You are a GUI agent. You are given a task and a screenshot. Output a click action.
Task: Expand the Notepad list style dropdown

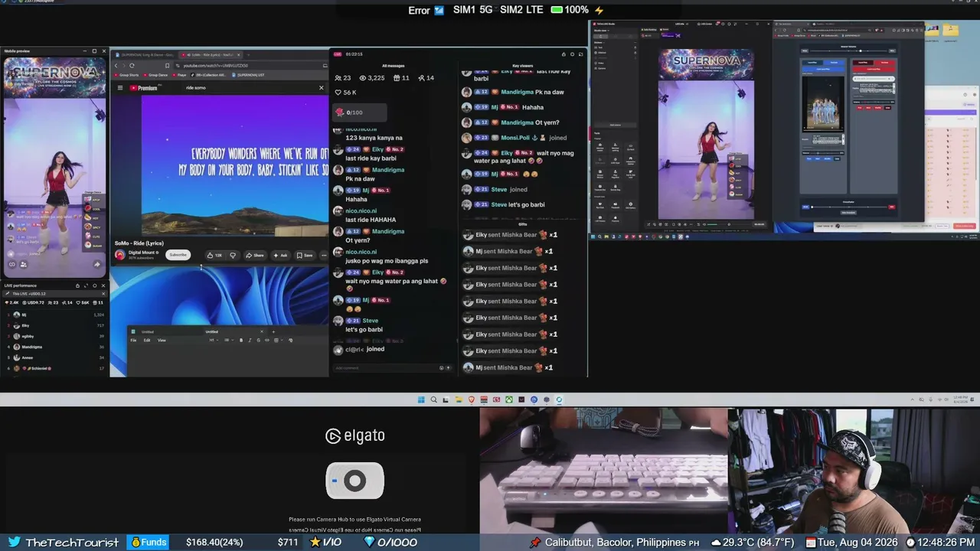click(x=227, y=340)
